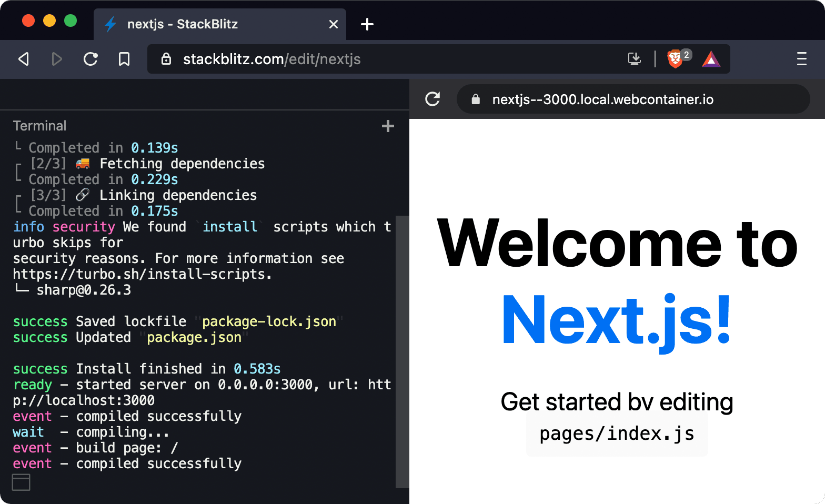Close the nextjs - StackBlitz tab
The height and width of the screenshot is (504, 825).
point(334,24)
